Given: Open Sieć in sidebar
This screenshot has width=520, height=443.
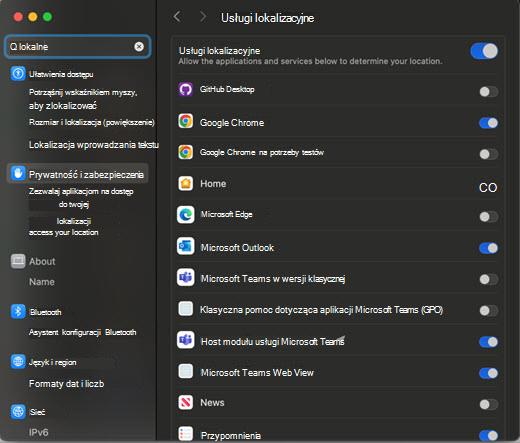Looking at the screenshot, I should [37, 412].
